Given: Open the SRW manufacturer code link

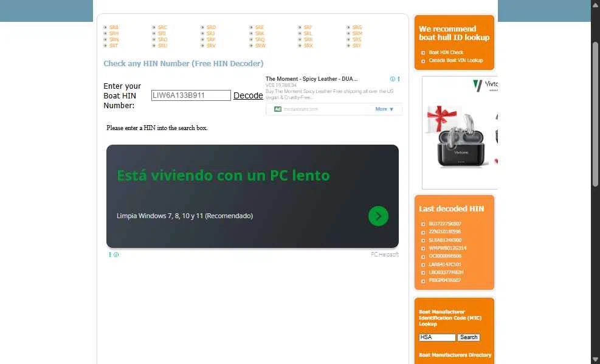Looking at the screenshot, I should coord(260,46).
